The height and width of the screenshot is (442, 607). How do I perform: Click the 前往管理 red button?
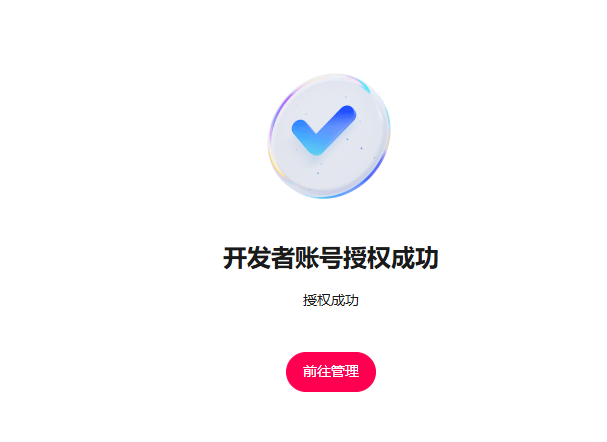(331, 372)
